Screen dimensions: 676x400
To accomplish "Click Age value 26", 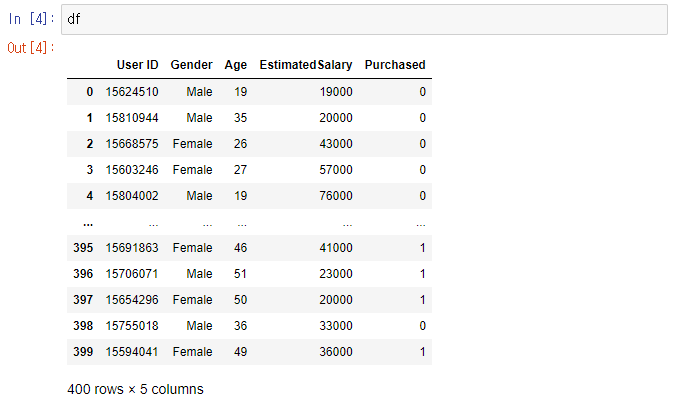I will point(240,144).
